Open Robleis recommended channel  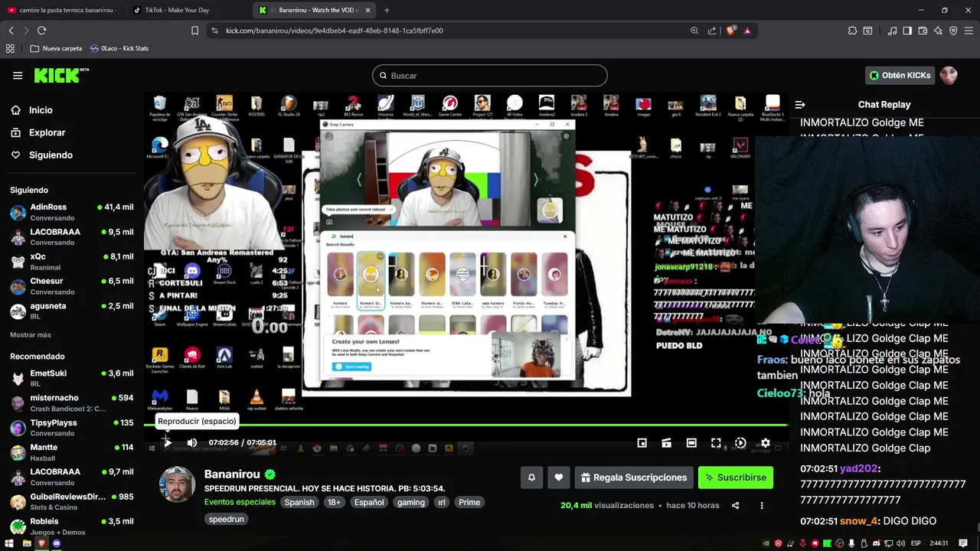72,526
